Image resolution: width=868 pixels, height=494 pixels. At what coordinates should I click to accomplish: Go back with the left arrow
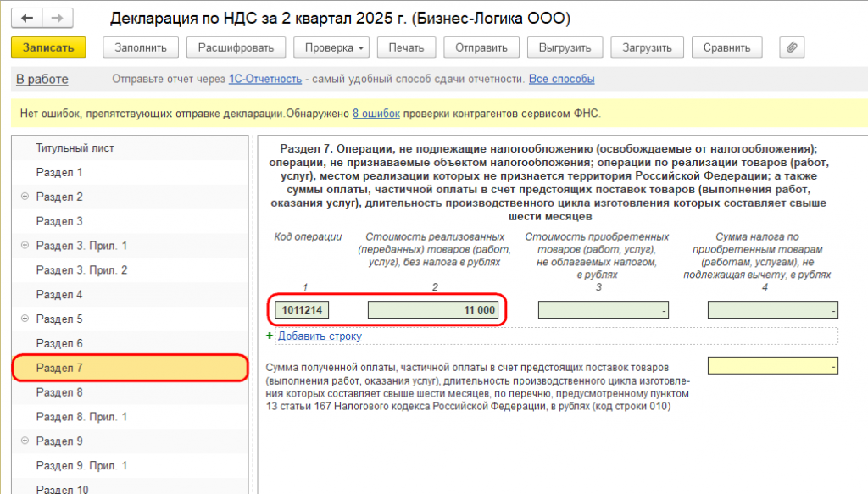point(27,19)
